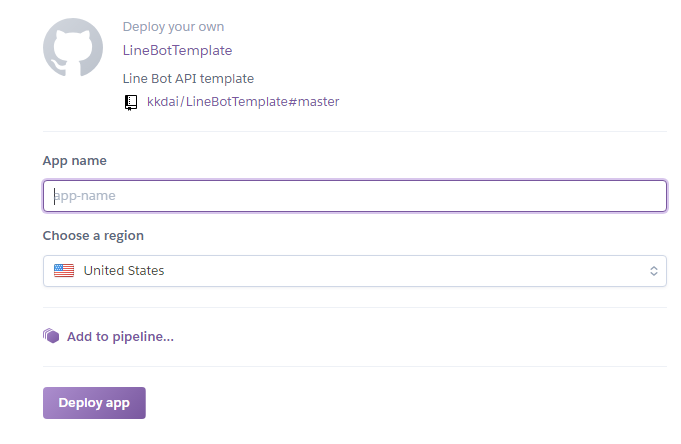Select the United States region text
This screenshot has height=444, width=681.
point(124,270)
